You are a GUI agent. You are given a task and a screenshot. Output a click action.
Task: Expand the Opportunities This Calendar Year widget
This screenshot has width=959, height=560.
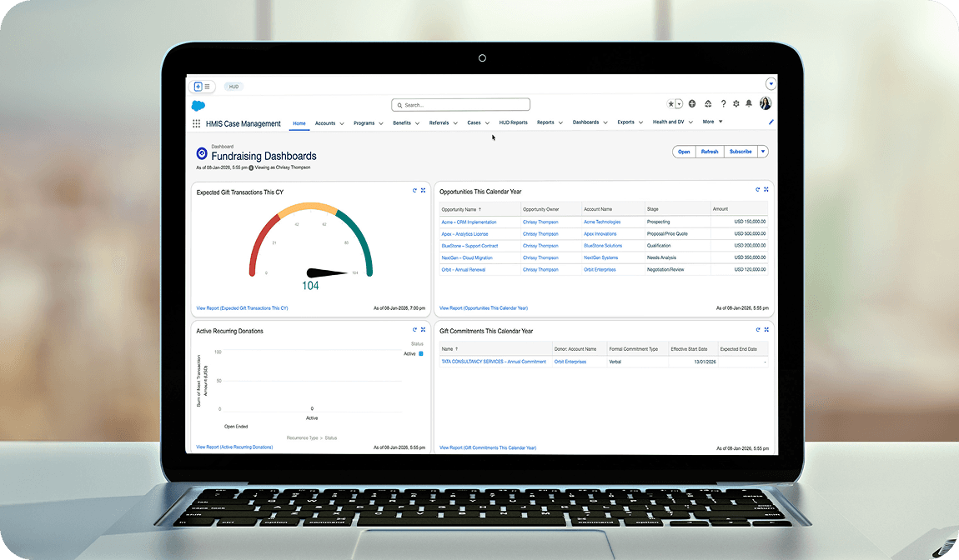click(x=766, y=189)
